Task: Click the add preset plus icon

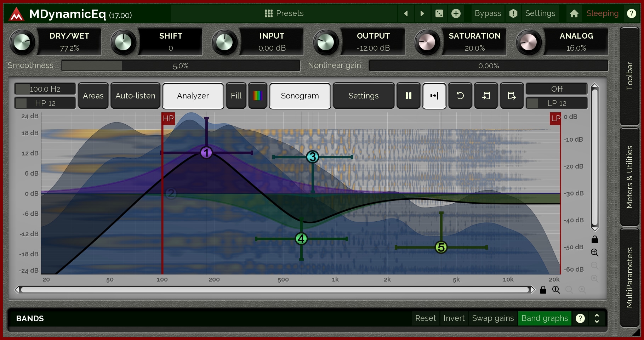Action: (x=456, y=13)
